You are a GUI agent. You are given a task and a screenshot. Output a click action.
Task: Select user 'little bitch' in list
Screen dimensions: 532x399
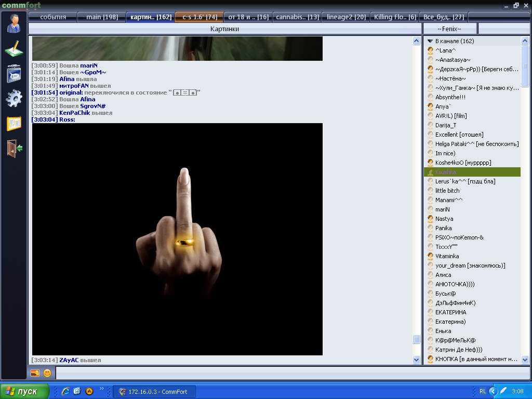tap(472, 191)
